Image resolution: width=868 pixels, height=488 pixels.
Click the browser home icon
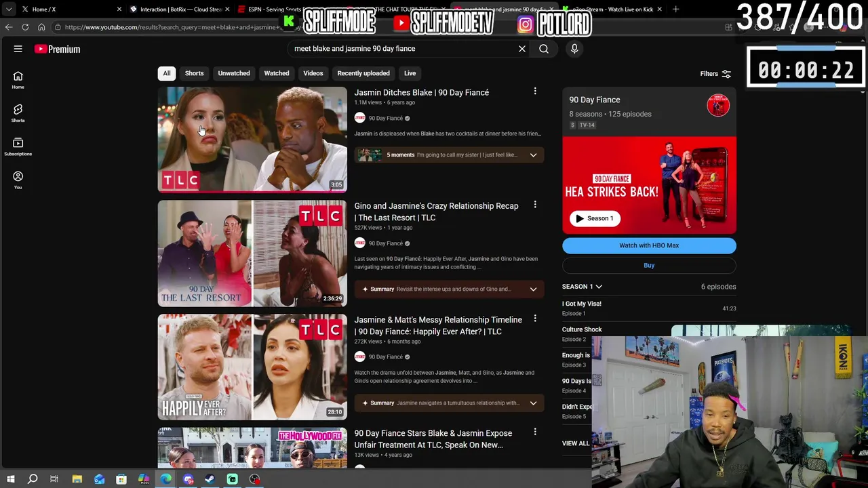[41, 27]
